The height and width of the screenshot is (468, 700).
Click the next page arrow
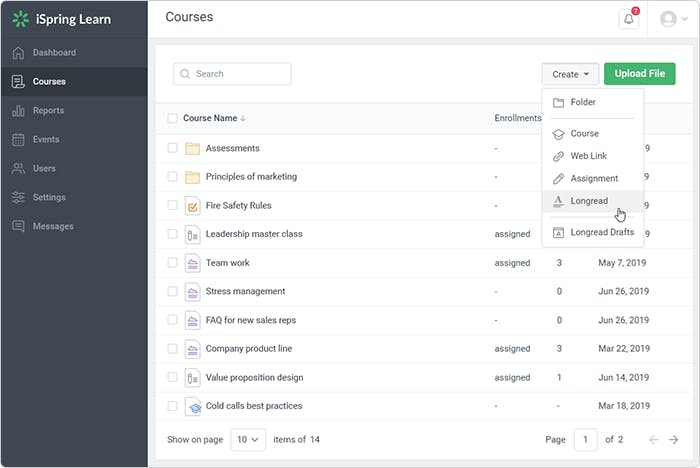click(673, 439)
